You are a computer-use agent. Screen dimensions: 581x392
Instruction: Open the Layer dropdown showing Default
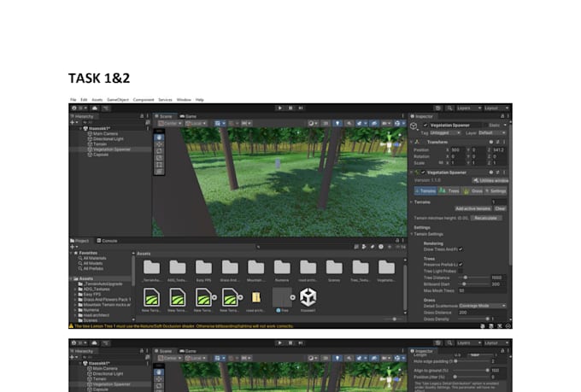click(492, 132)
